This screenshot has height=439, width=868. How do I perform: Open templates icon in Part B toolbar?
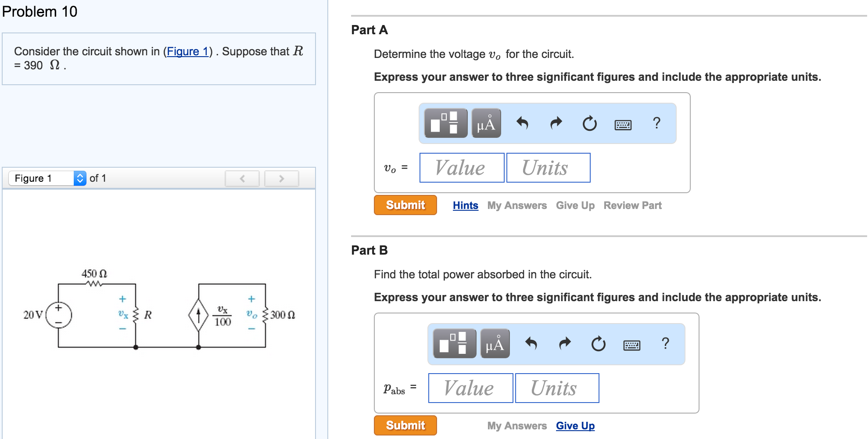pos(455,343)
